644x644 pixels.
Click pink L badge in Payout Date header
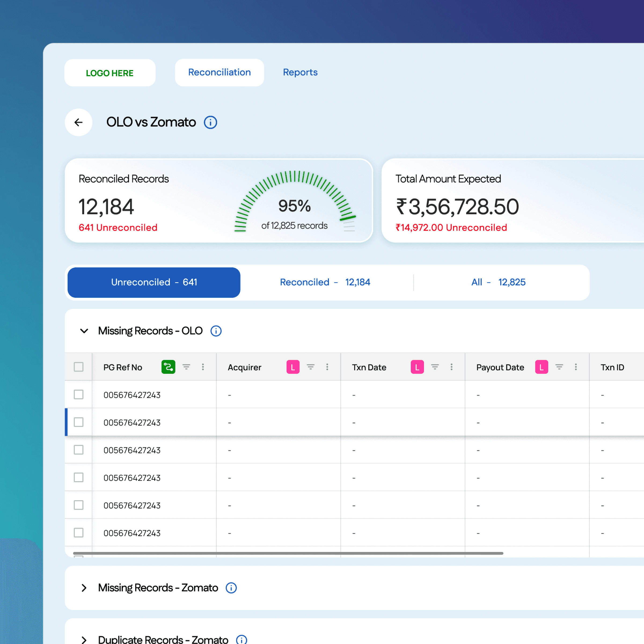[542, 367]
